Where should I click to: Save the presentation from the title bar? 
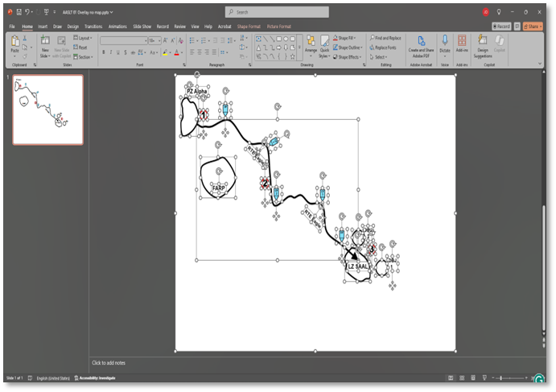[19, 12]
